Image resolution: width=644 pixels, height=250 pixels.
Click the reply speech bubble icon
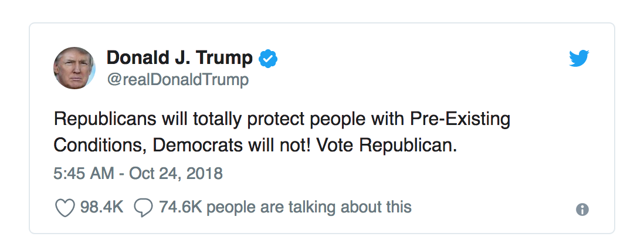(x=144, y=208)
